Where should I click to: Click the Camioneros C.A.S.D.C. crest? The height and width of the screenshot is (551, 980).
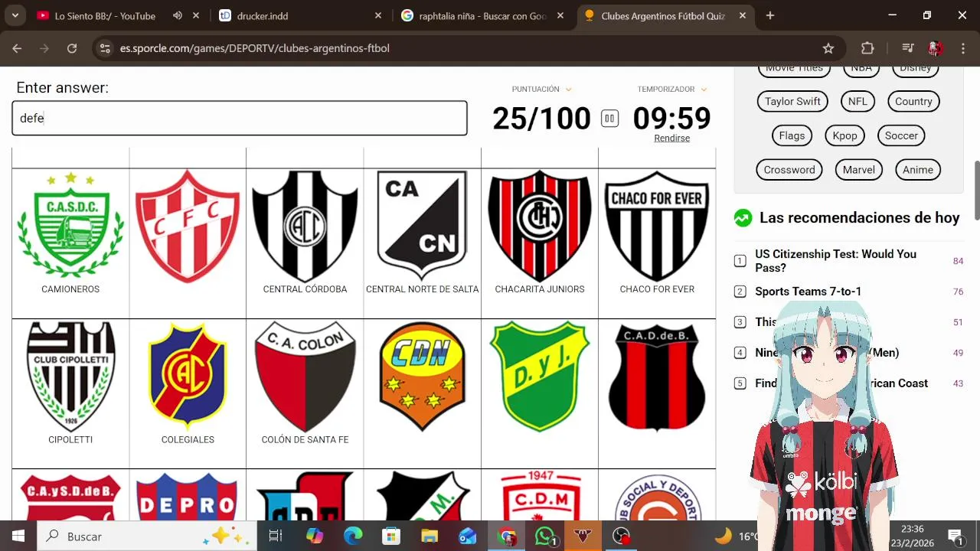[x=70, y=225]
